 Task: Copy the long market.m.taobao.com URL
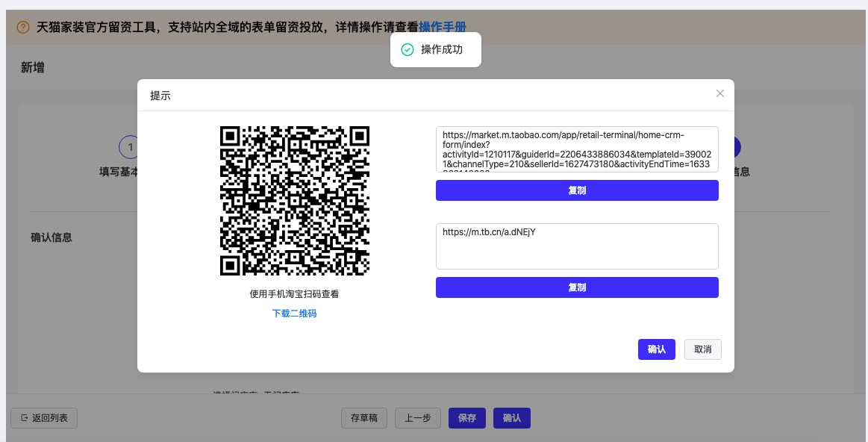pos(577,190)
